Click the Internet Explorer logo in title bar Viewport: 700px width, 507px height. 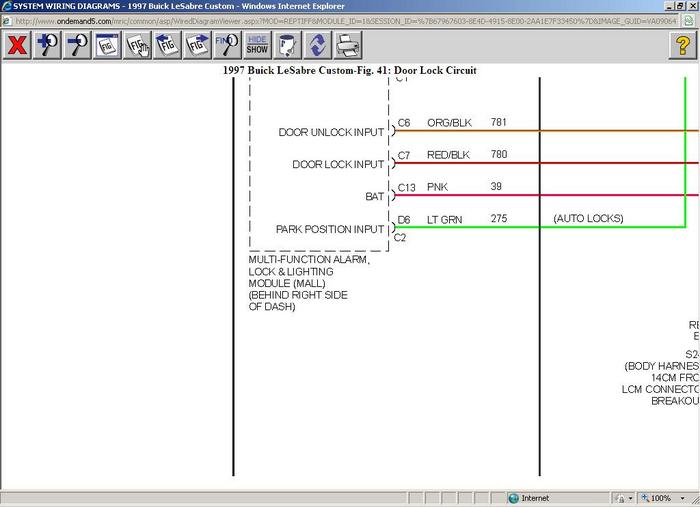tap(6, 6)
